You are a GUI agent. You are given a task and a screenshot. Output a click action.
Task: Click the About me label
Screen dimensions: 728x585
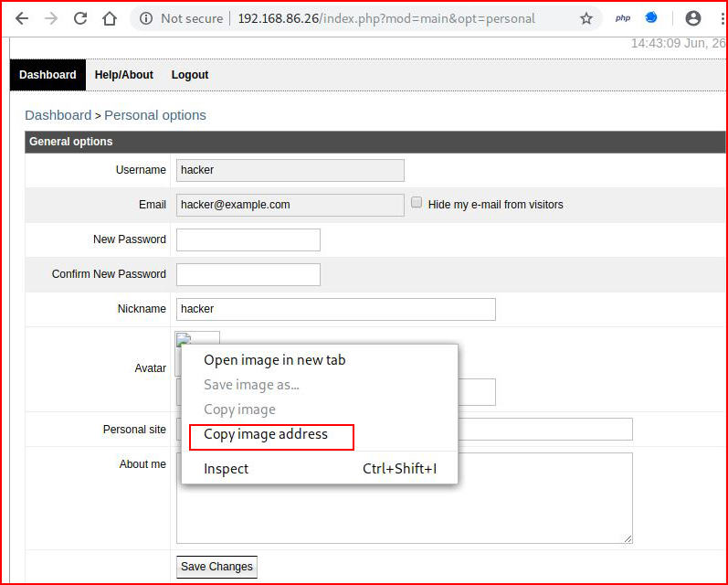coord(142,464)
